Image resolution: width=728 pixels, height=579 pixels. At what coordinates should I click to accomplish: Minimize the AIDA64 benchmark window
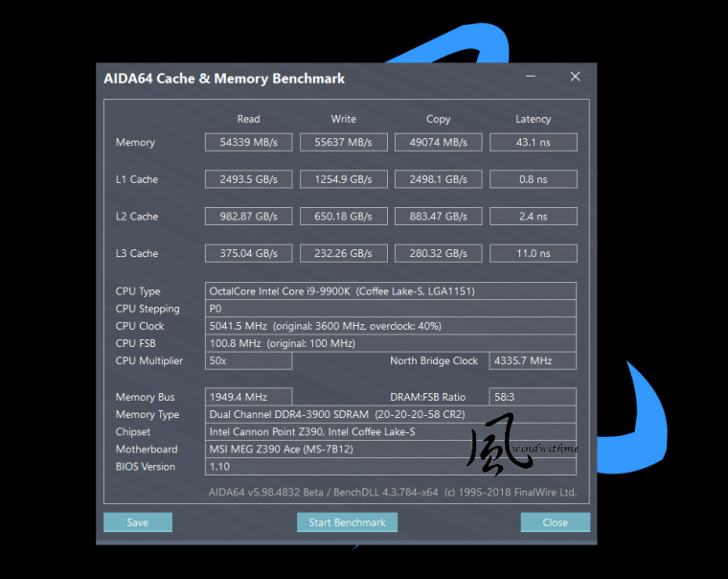[531, 76]
